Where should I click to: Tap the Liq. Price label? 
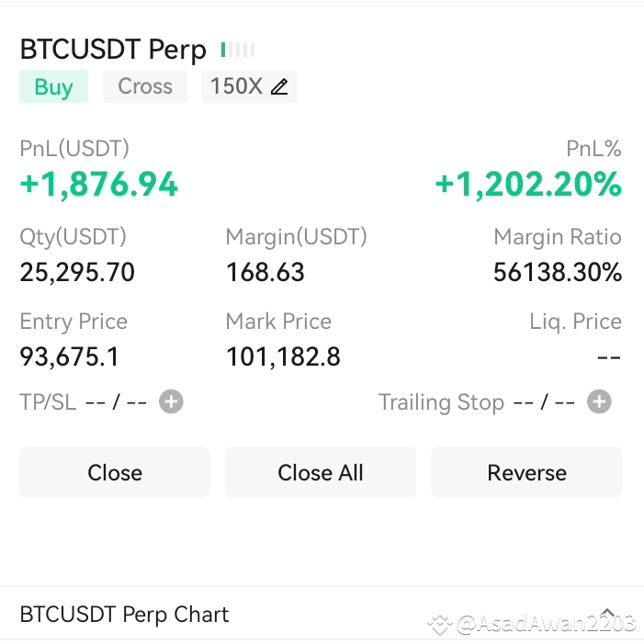(575, 322)
